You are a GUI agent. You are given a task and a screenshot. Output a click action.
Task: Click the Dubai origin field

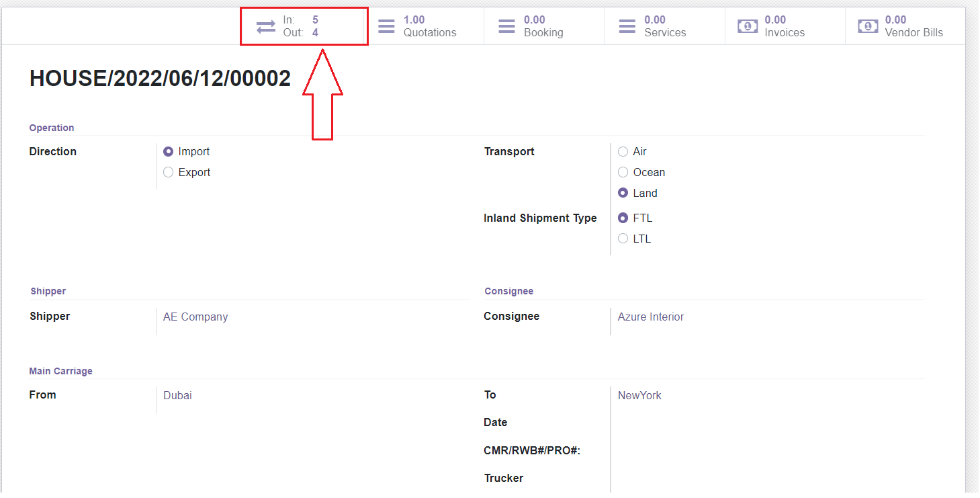click(x=178, y=396)
